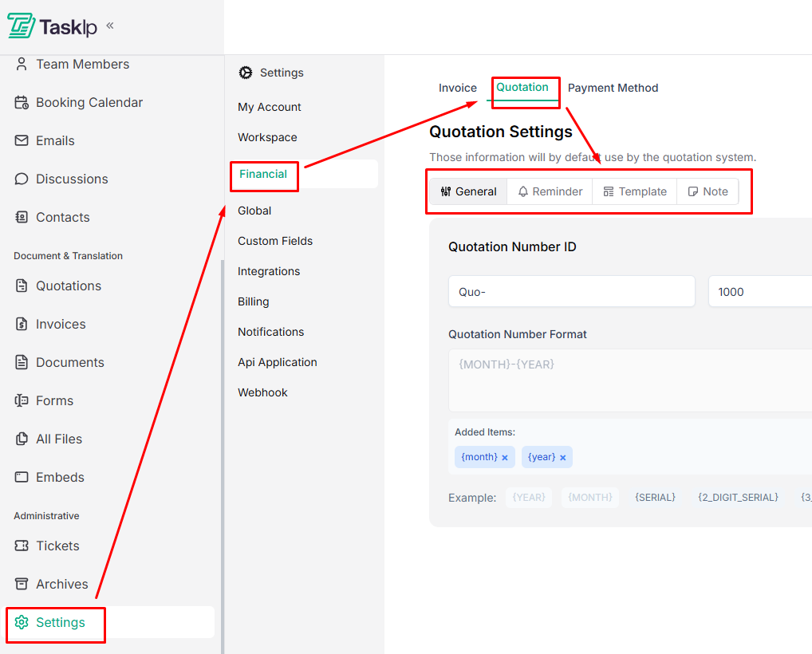Open the Booking Calendar icon
This screenshot has height=654, width=812.
20,102
